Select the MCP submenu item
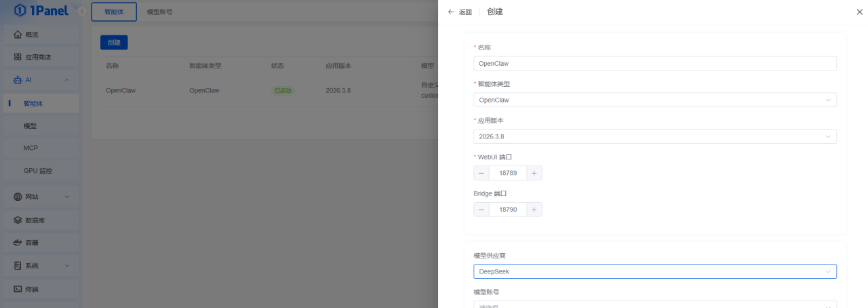Viewport: 868px width, 308px height. (31, 148)
